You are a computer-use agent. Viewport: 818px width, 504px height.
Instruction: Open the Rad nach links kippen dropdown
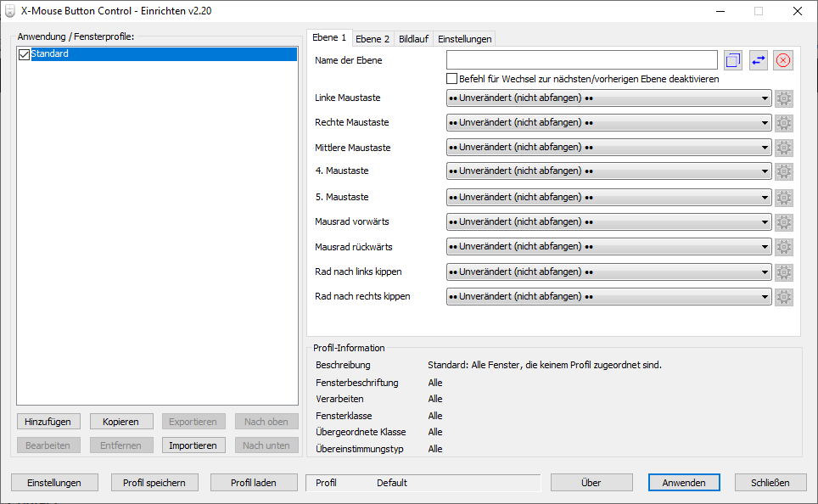pyautogui.click(x=608, y=272)
